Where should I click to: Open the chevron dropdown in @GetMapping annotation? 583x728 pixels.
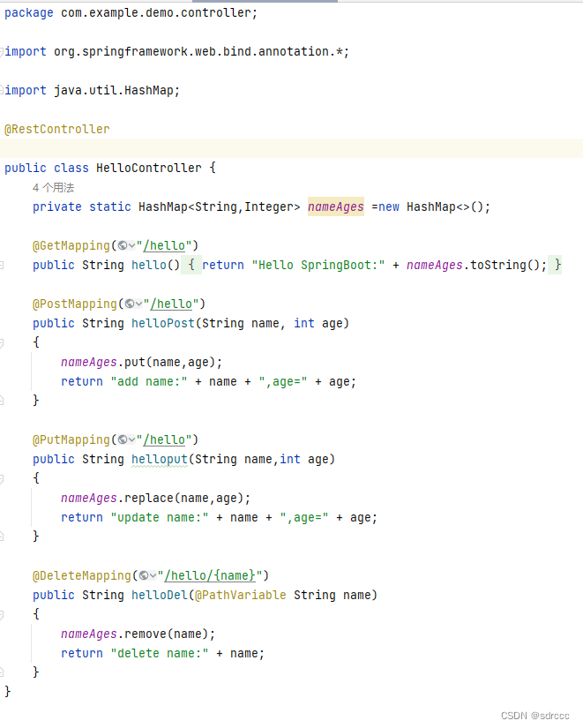pos(131,245)
